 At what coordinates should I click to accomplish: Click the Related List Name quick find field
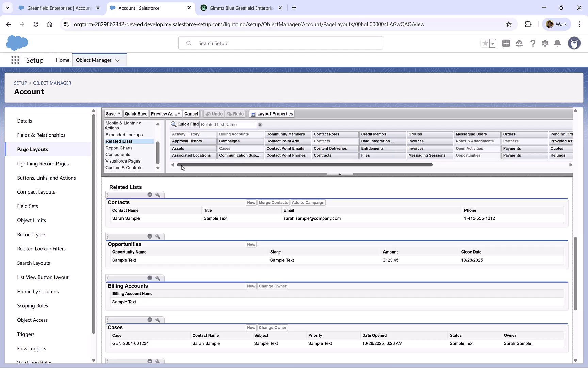pos(227,124)
